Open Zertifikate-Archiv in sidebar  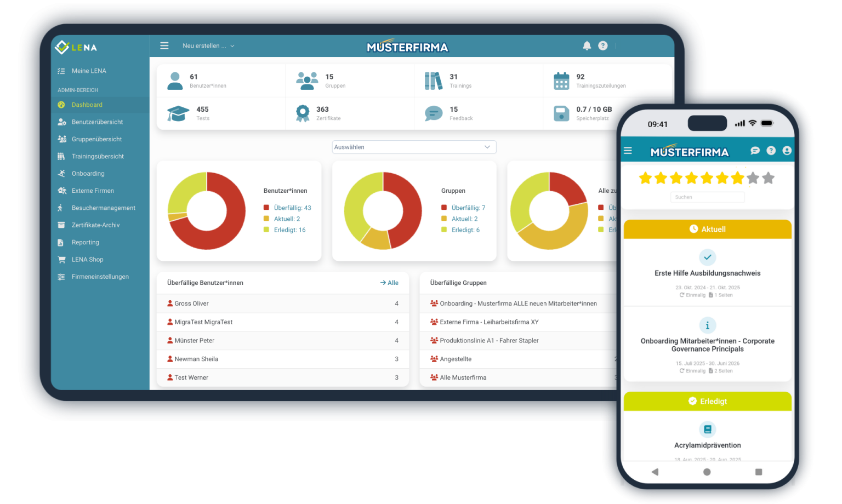coord(95,225)
